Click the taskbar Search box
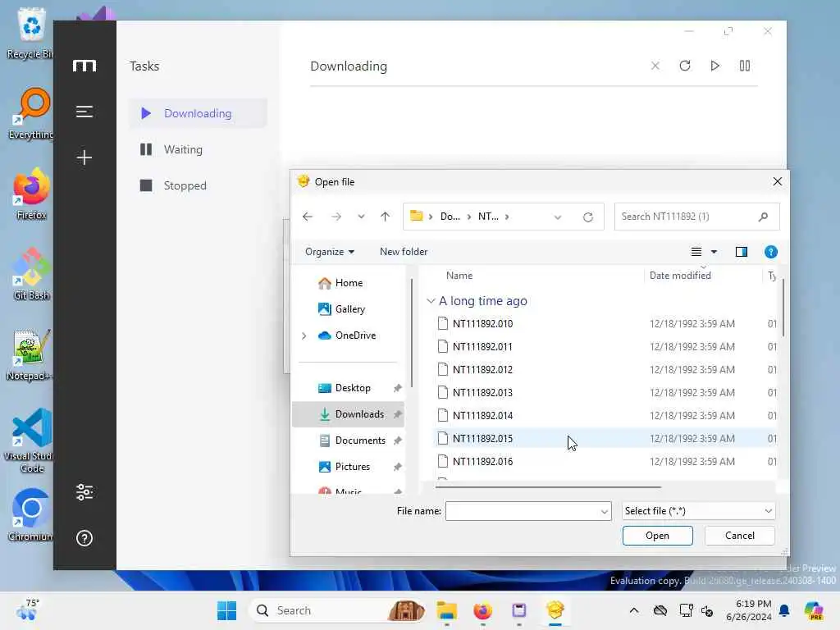 pyautogui.click(x=338, y=610)
